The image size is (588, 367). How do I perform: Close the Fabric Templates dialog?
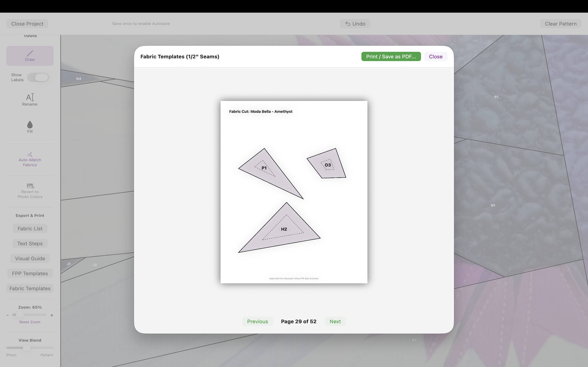[435, 56]
